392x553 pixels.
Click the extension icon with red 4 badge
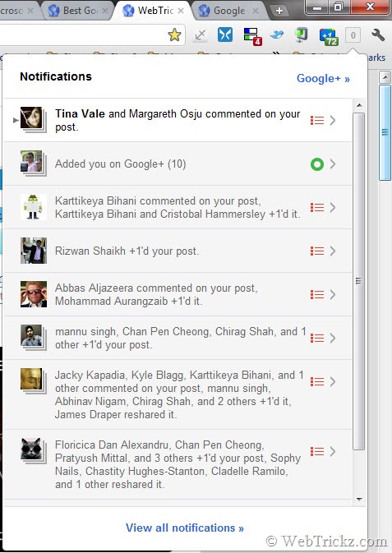(252, 37)
